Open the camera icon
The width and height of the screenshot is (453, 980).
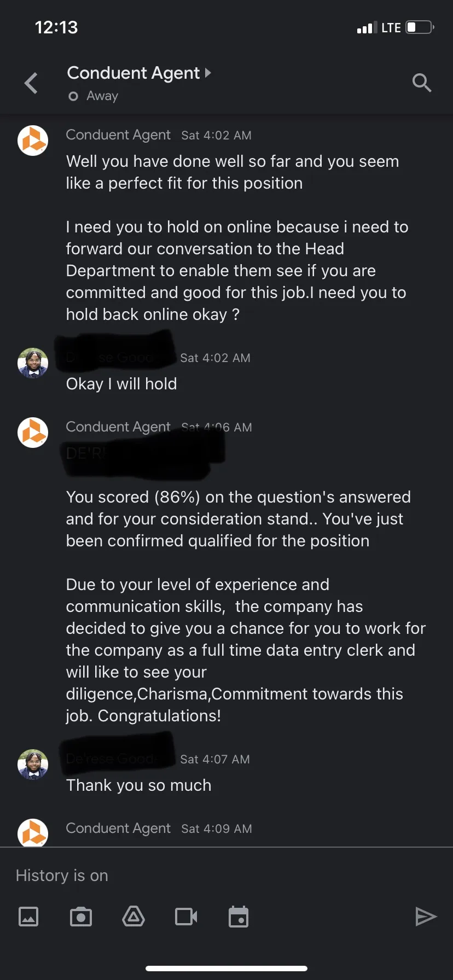(x=81, y=916)
